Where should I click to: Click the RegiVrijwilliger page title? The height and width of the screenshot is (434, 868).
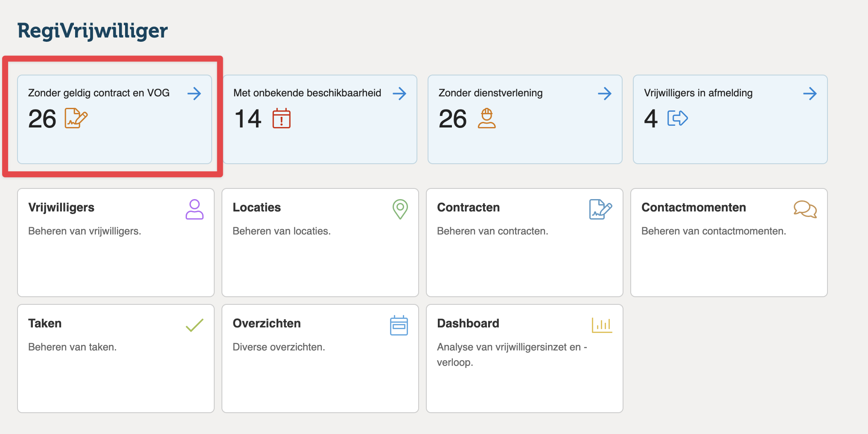point(92,31)
